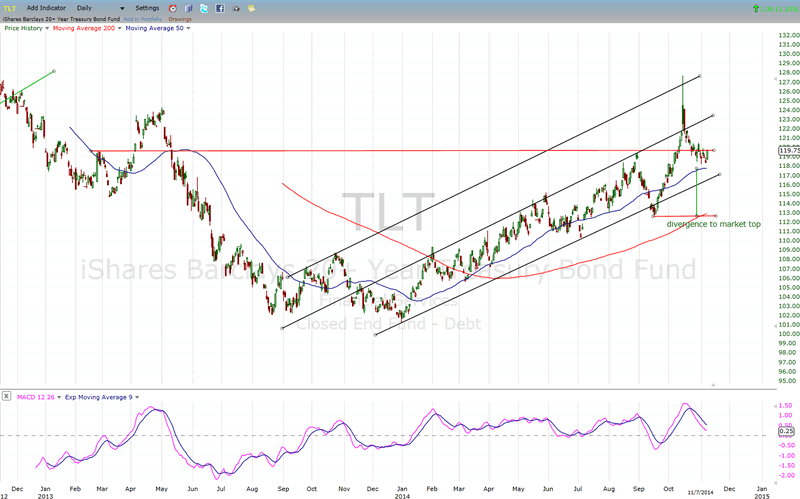This screenshot has height=499, width=800.
Task: Click the camera snapshot icon
Action: pos(236,9)
